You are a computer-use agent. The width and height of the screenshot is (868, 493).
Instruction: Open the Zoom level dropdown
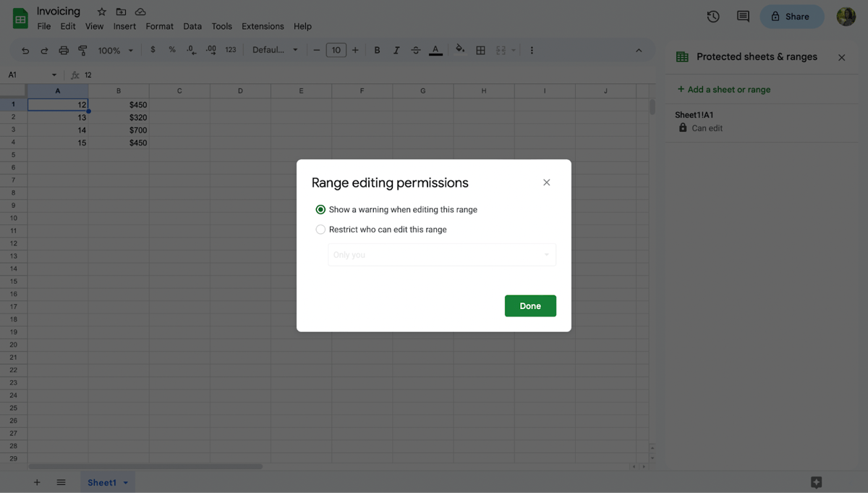click(114, 49)
